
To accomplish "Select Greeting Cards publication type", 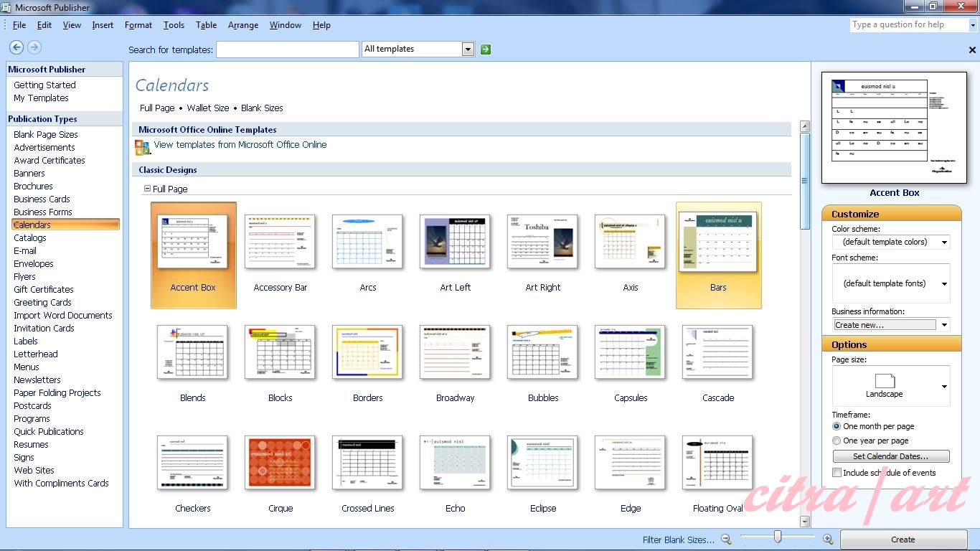I will pyautogui.click(x=42, y=303).
